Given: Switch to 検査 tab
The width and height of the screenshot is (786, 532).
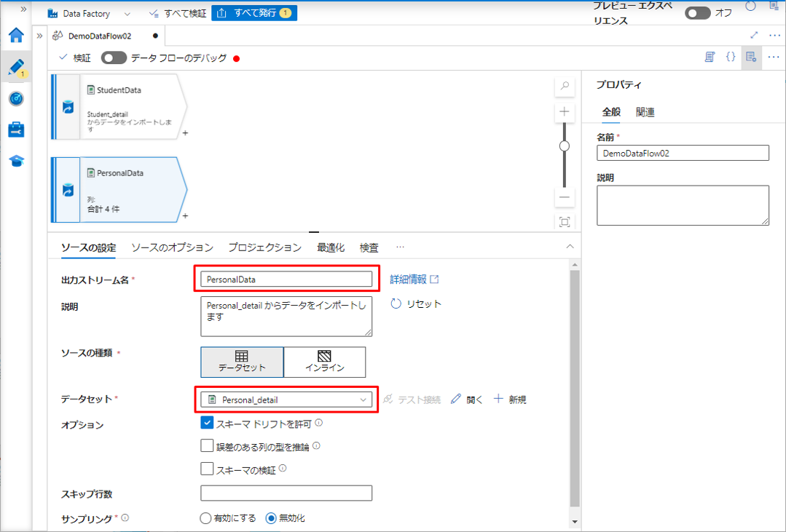Looking at the screenshot, I should (x=369, y=247).
